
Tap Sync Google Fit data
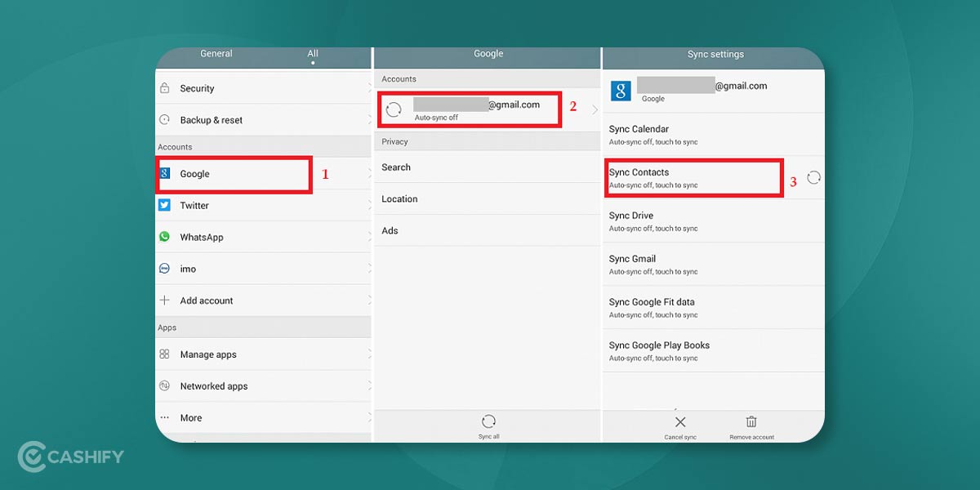click(713, 308)
